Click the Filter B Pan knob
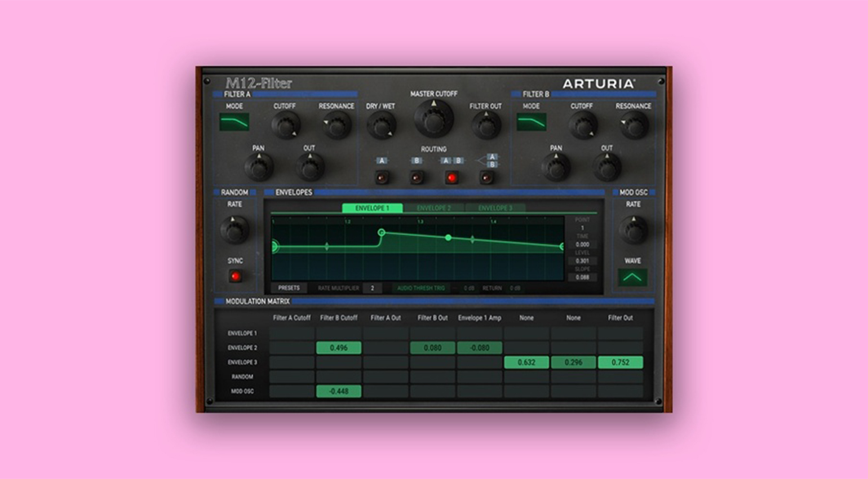 pos(556,167)
